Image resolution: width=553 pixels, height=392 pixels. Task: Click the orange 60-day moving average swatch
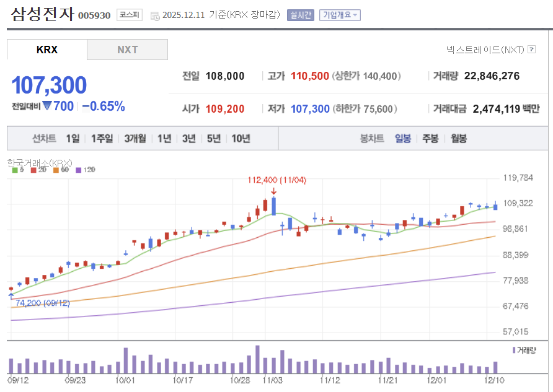56,170
